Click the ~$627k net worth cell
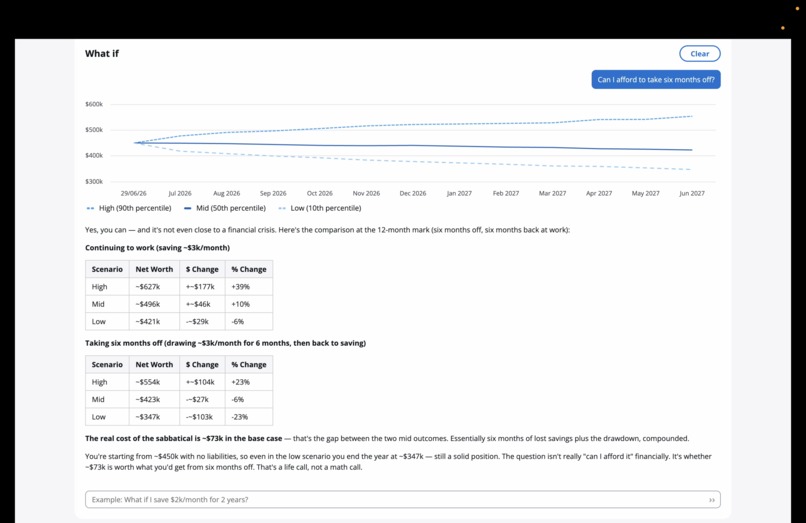806x523 pixels. click(x=154, y=286)
